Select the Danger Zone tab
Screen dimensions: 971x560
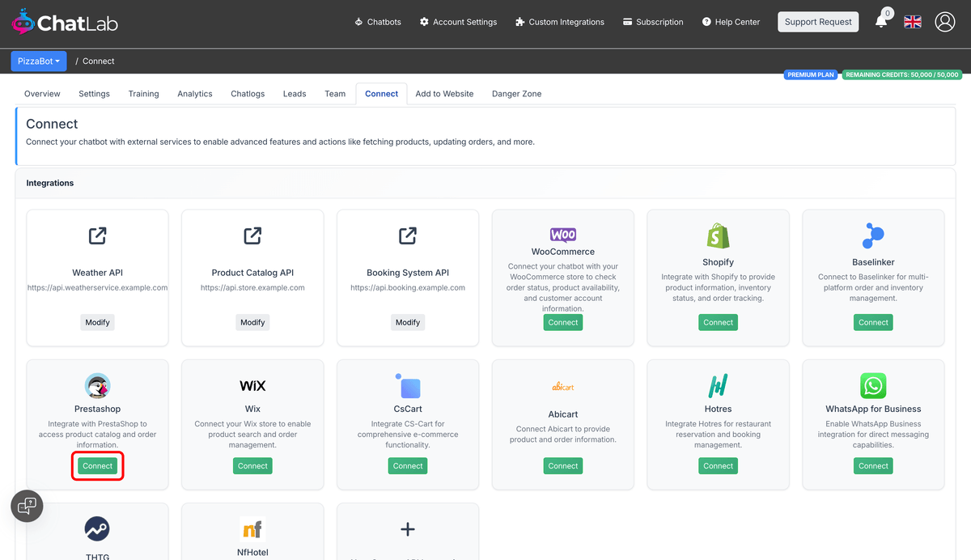coord(516,93)
